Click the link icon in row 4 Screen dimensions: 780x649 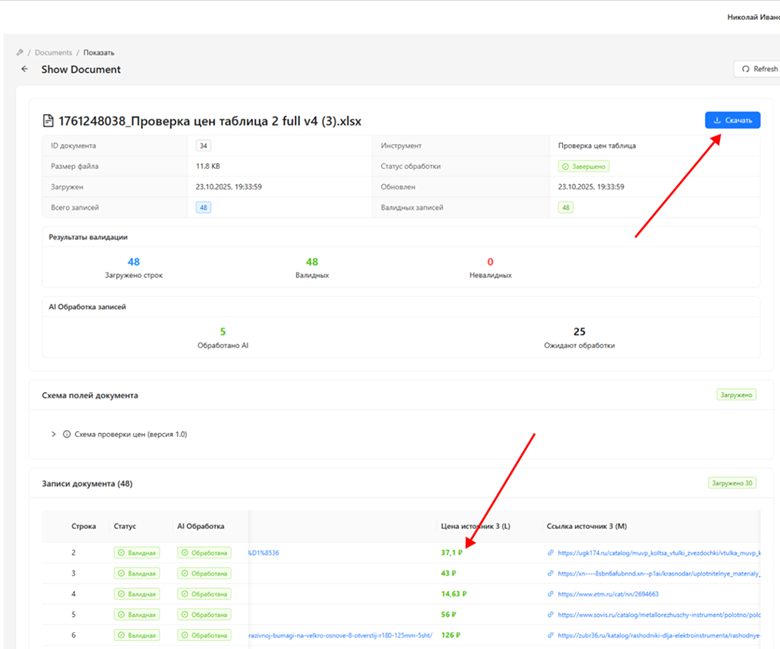click(550, 594)
